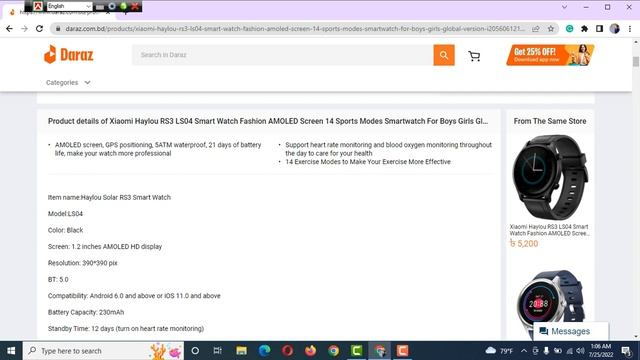Open the Windows Start menu
Screen dimensions: 640x360
(x=11, y=351)
